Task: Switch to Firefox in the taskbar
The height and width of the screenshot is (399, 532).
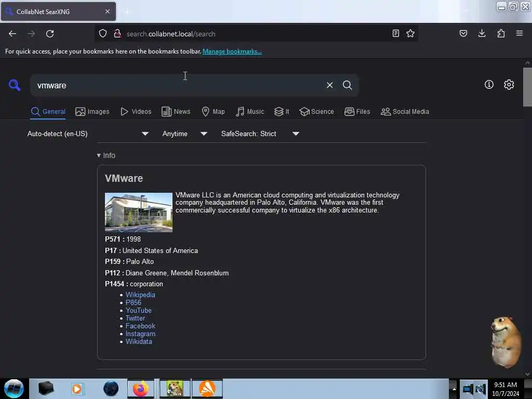Action: 140,389
